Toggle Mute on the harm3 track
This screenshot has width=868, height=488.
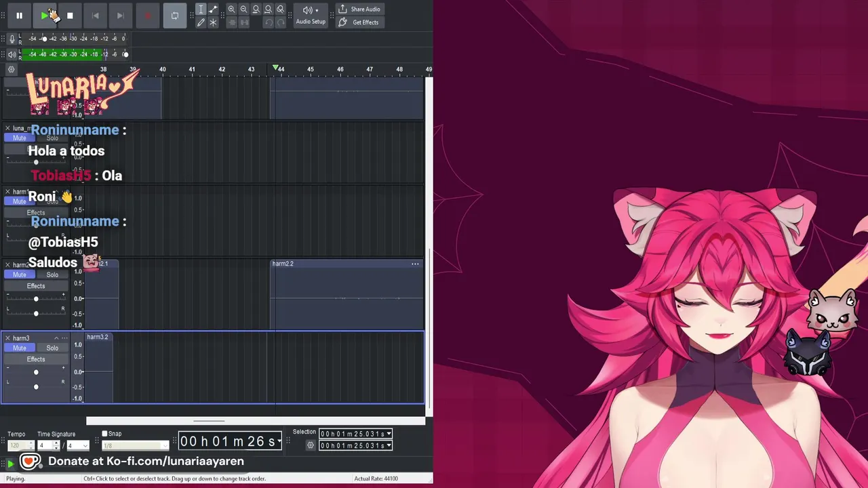tap(19, 348)
